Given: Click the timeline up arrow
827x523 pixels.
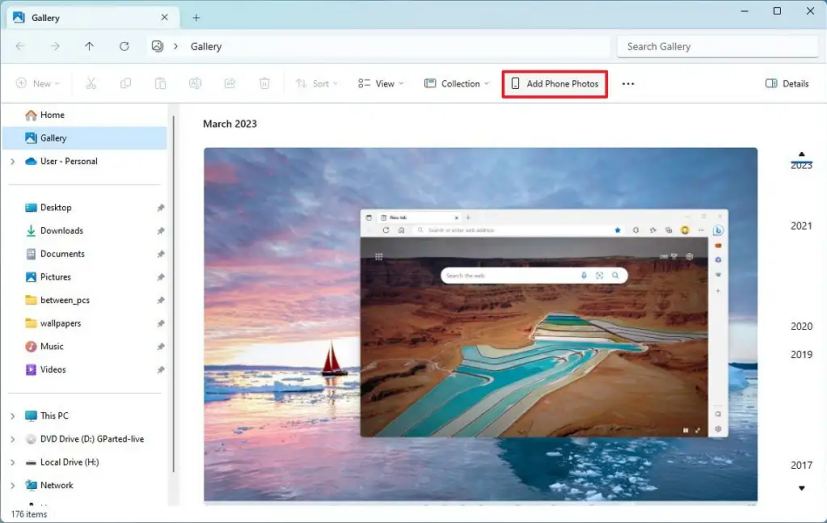Looking at the screenshot, I should [802, 154].
